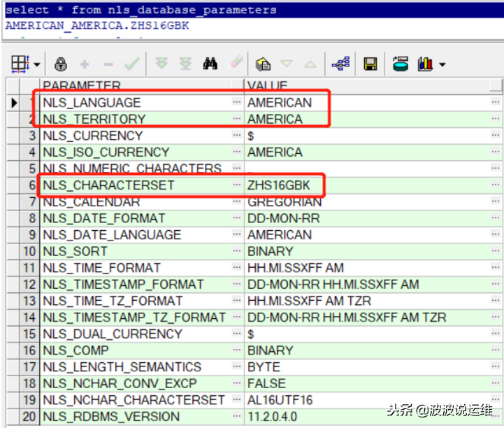Select the NLS_ISO_CURRENCY parameter cell
The image size is (504, 428).
(x=141, y=152)
